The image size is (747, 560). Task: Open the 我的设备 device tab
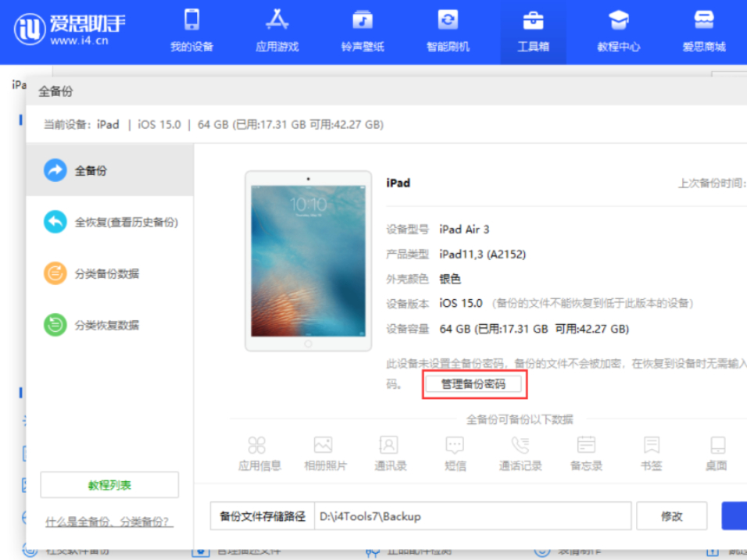[x=191, y=31]
